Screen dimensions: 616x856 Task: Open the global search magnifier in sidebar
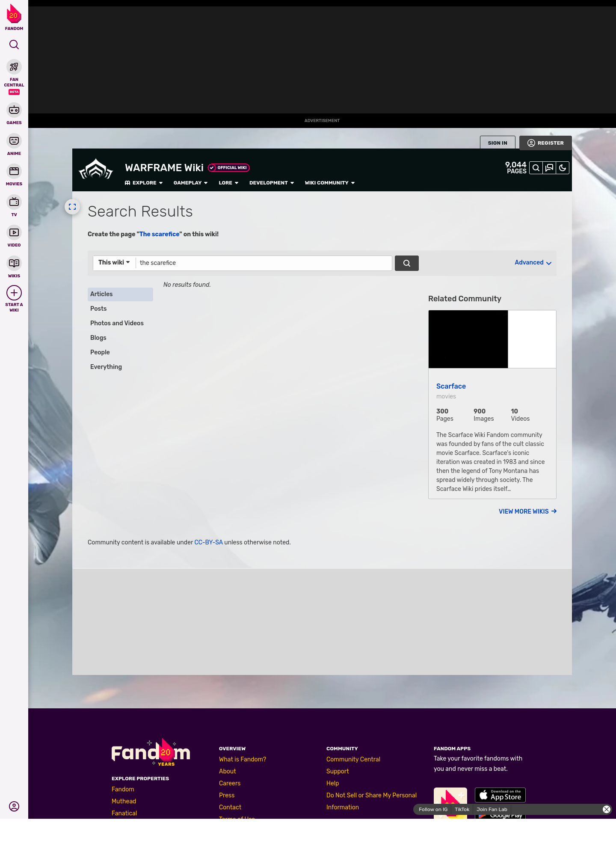(14, 45)
